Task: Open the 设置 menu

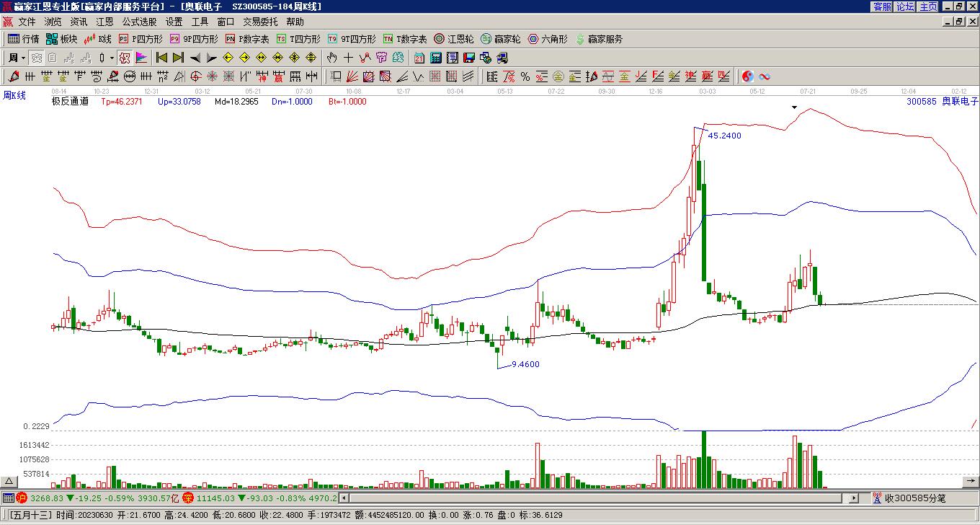Action: tap(174, 22)
